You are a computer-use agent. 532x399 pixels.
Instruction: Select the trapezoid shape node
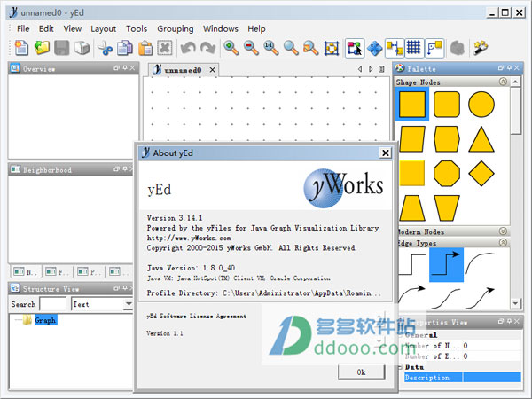click(x=412, y=208)
